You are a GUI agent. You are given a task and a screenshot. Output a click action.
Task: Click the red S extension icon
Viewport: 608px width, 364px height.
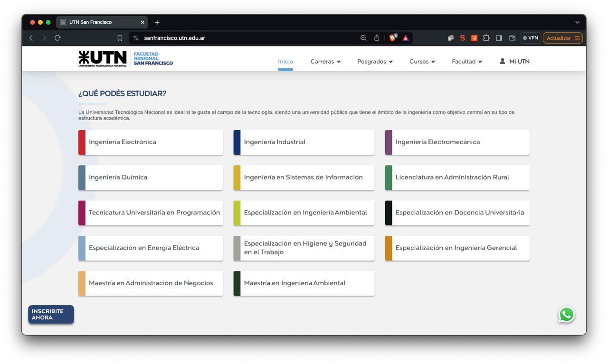tap(462, 38)
